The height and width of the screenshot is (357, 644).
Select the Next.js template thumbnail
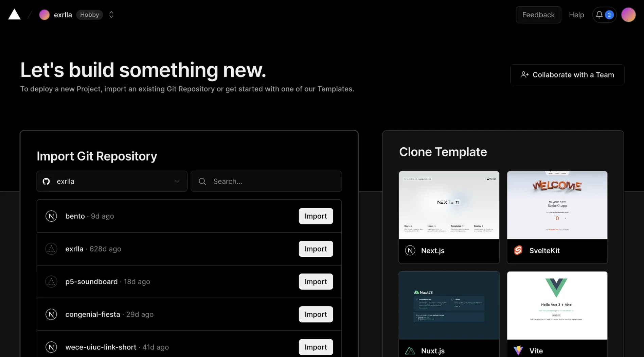[x=449, y=205]
